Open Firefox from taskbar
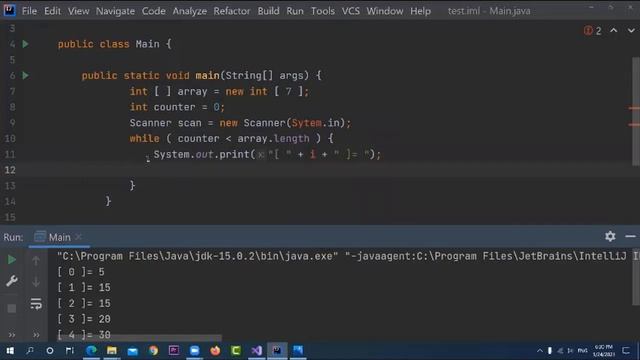 point(215,351)
